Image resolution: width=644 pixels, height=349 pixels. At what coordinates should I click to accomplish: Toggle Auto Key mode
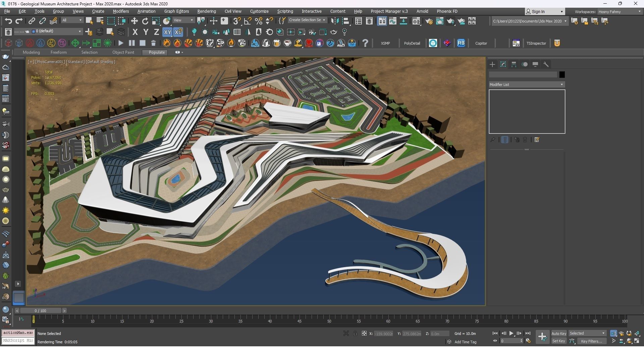click(559, 333)
